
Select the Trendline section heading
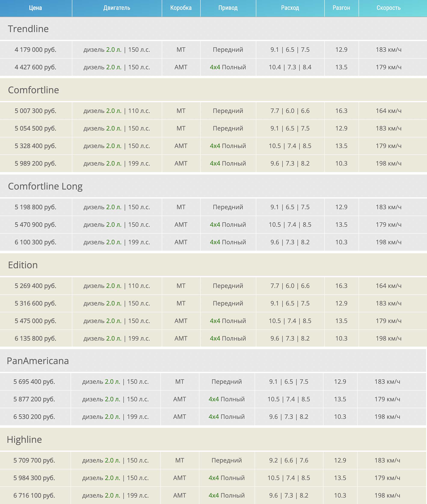pos(28,29)
